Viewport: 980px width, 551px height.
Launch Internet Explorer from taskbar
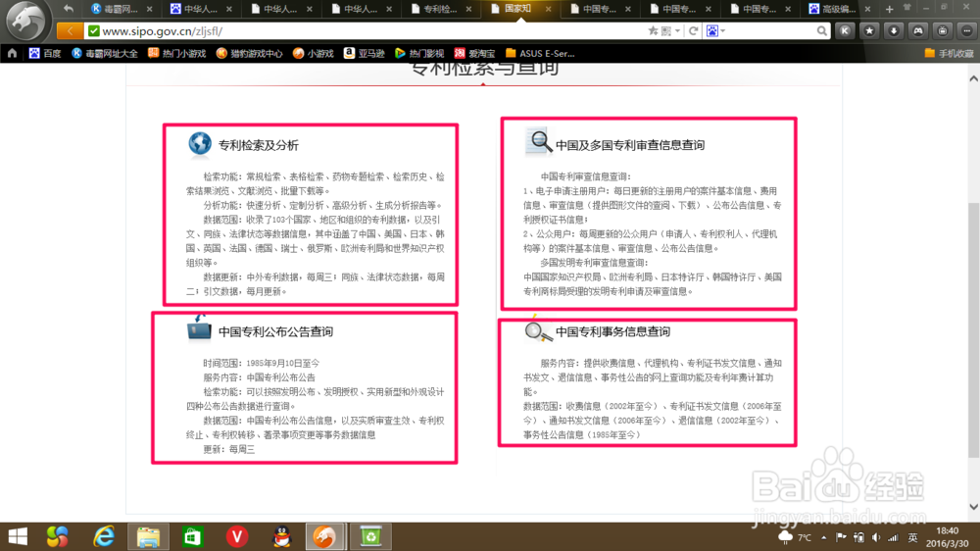103,536
